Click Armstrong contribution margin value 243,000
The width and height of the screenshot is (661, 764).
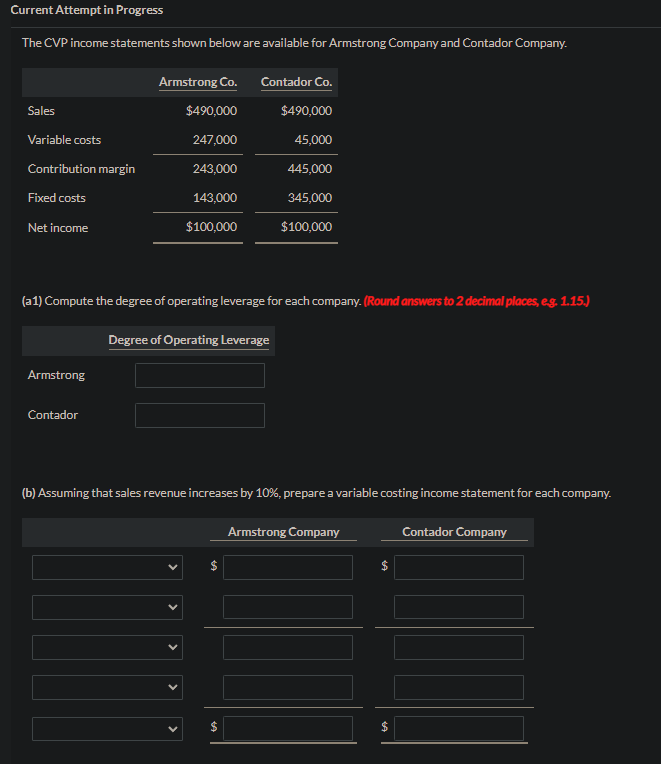click(215, 169)
